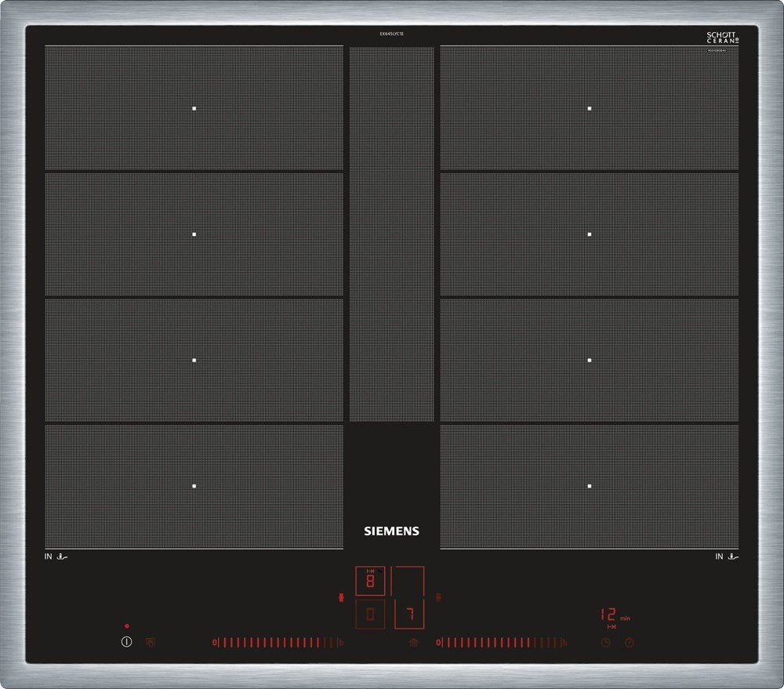Touch the top-left cooking zone center dot

(194, 108)
